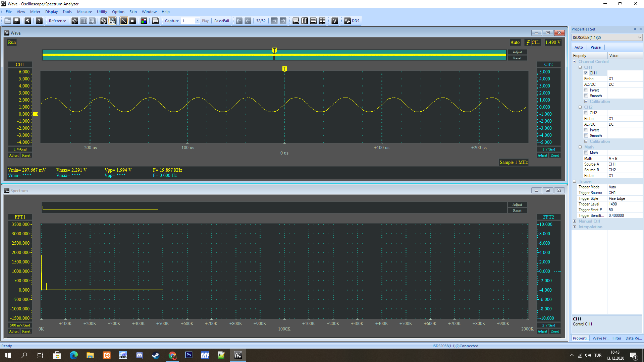Click the Auto button in Properties Set
This screenshot has height=362, width=644.
coord(579,47)
